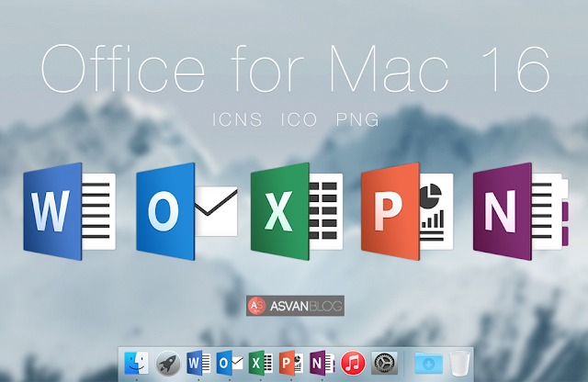The height and width of the screenshot is (382, 588).
Task: Click the ASVANBLOG logo badge
Action: tap(295, 306)
